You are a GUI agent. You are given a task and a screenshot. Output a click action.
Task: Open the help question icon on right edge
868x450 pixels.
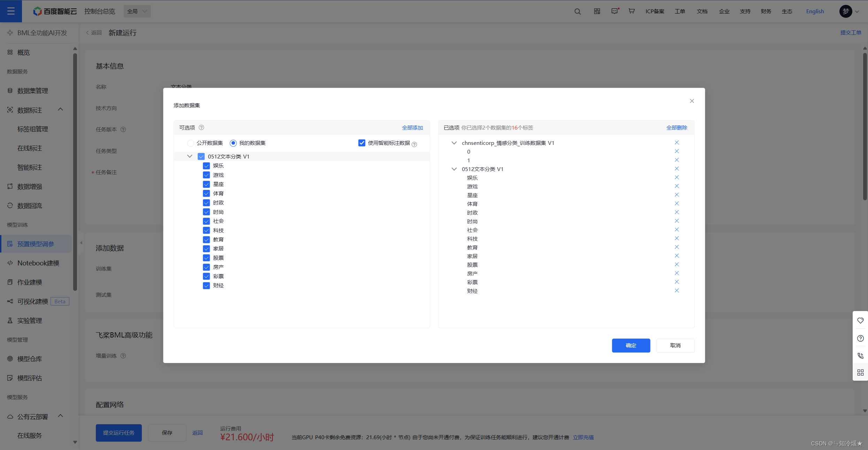tap(860, 338)
